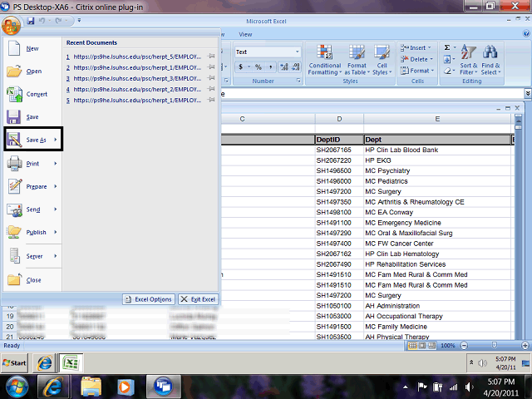Expand the Server submenu arrow
The image size is (532, 399).
56,256
